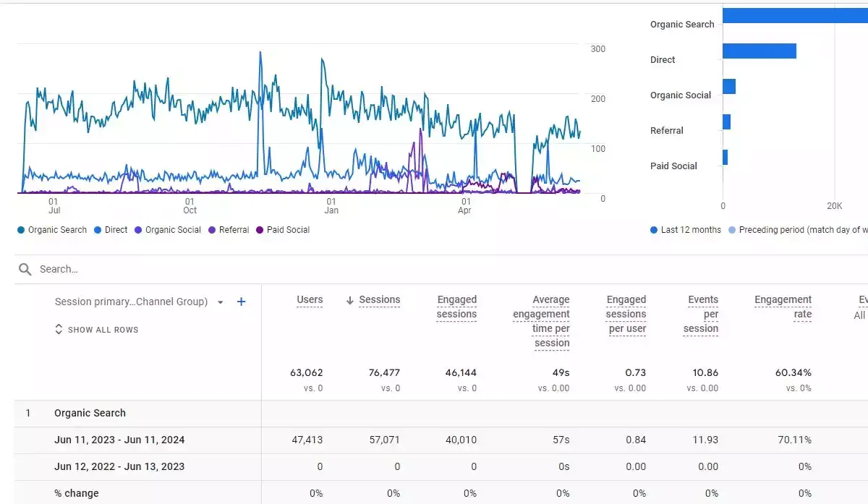Image resolution: width=868 pixels, height=504 pixels.
Task: Click the Organic Social legend dot
Action: pos(138,230)
